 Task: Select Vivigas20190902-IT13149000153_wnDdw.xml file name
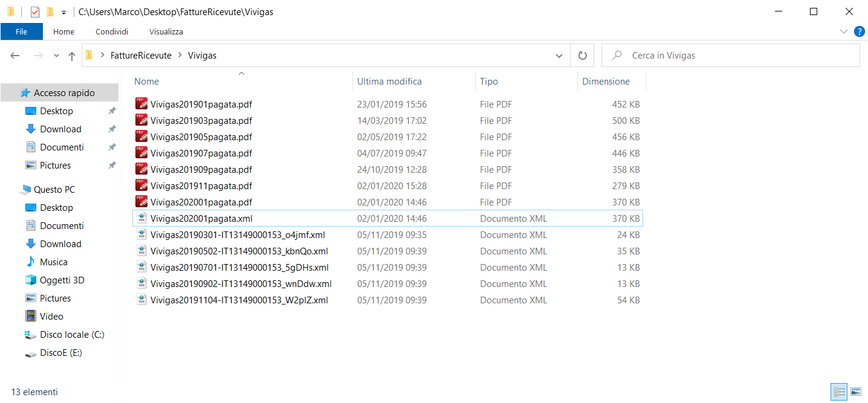pos(241,283)
